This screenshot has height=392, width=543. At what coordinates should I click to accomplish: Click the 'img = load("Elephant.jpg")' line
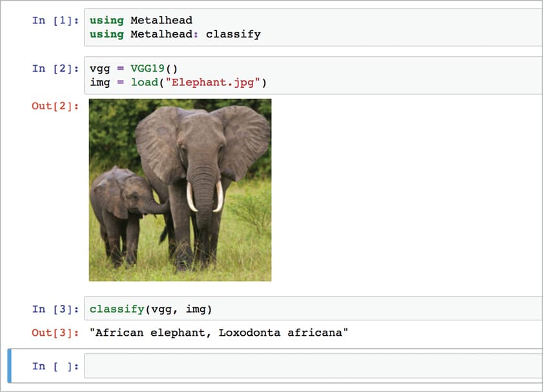point(178,82)
